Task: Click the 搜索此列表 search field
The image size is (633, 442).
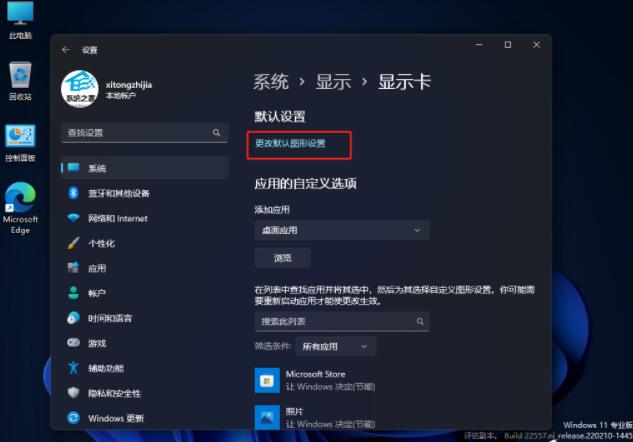Action: pos(334,321)
